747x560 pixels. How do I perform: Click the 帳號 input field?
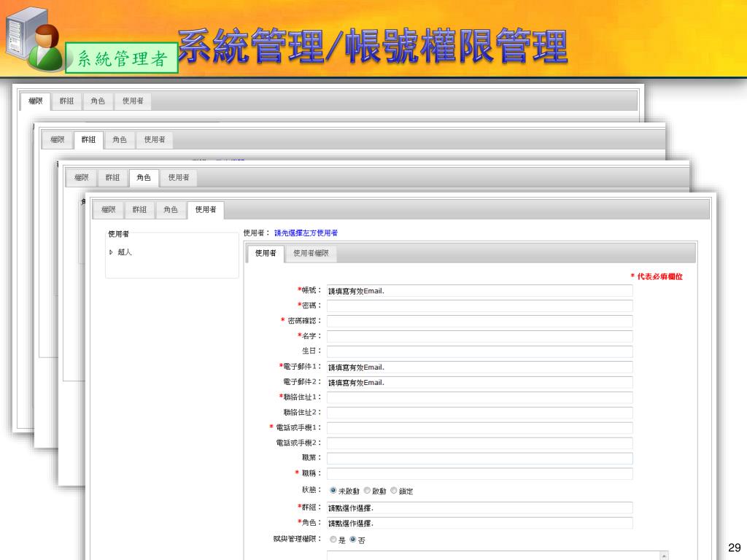pos(480,291)
